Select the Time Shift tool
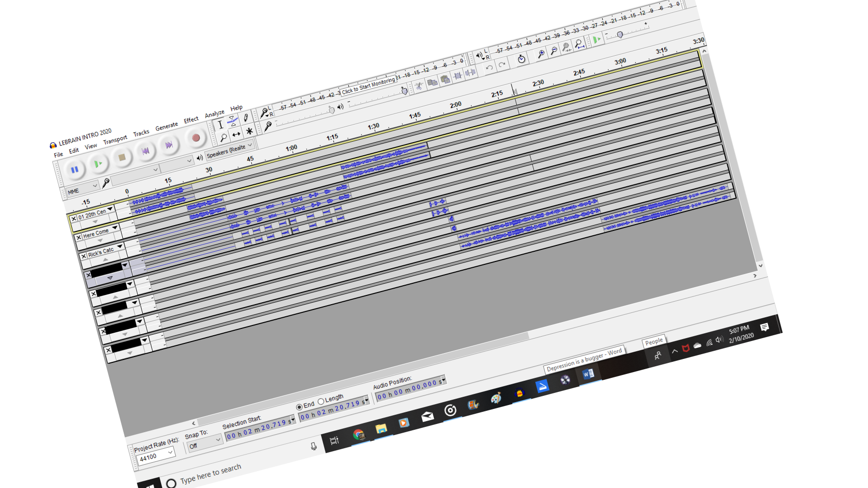 point(236,134)
